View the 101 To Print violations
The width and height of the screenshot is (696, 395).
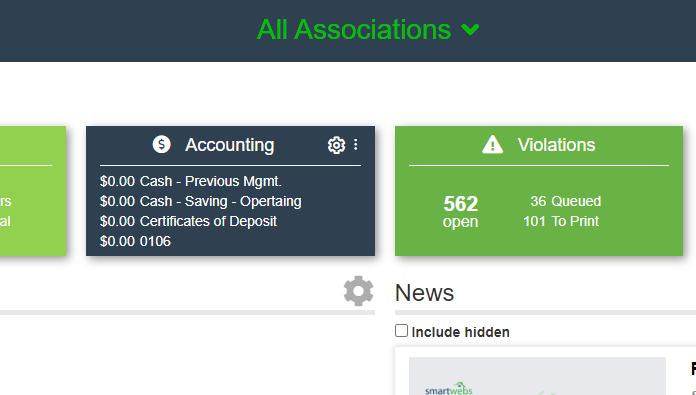(x=561, y=221)
